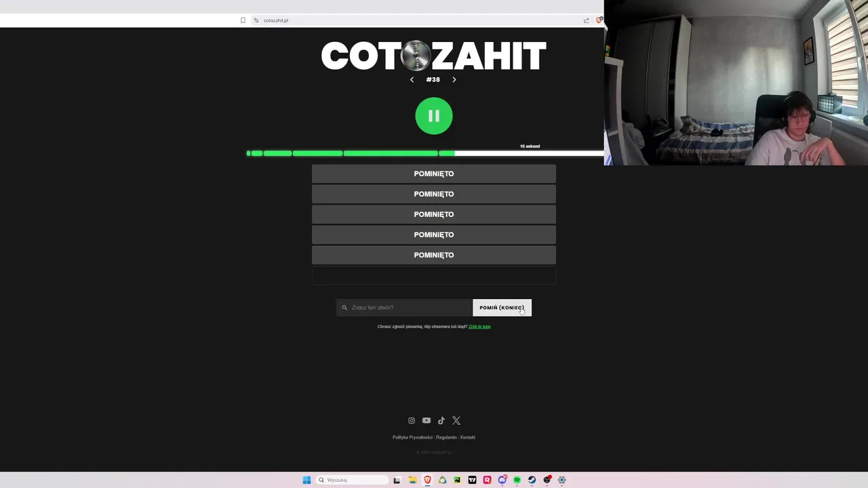Open the YouTube icon in footer
The height and width of the screenshot is (488, 868).
[x=426, y=421]
